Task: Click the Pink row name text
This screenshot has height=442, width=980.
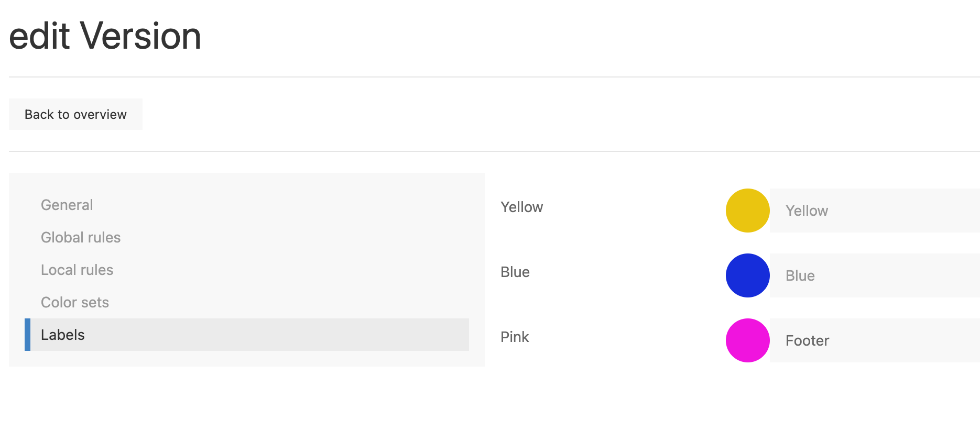Action: click(x=514, y=337)
